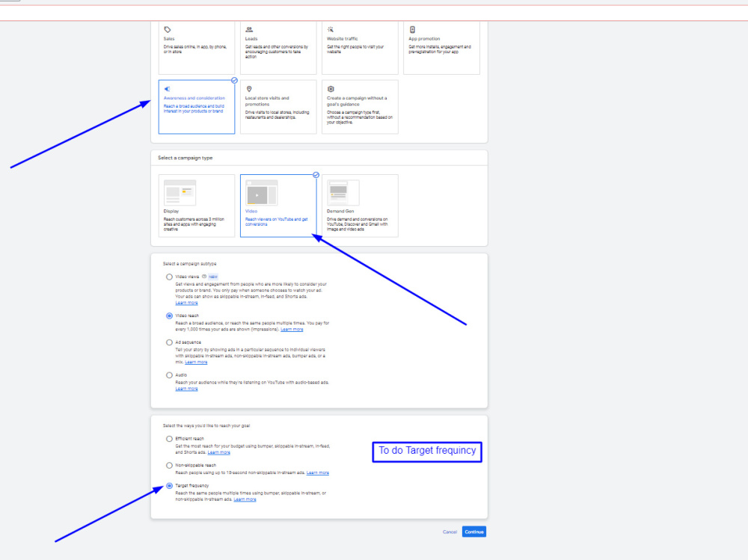Click the Local store visits pin icon
The width and height of the screenshot is (748, 560).
point(249,89)
